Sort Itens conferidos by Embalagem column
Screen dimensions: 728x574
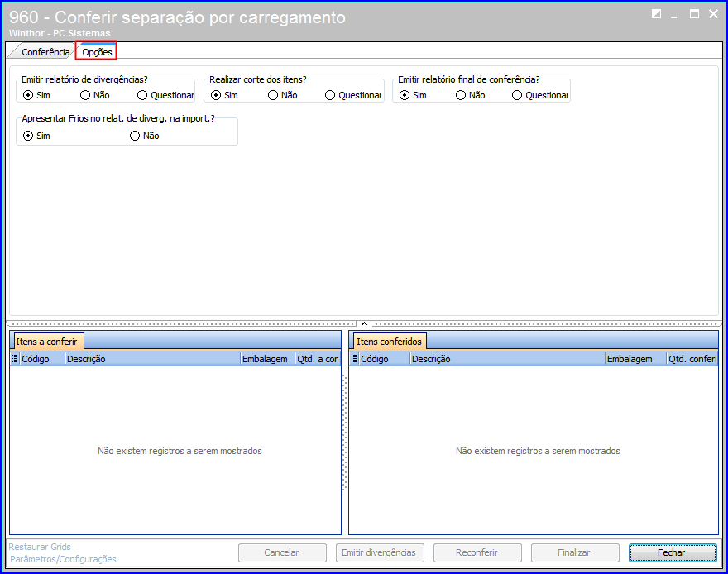635,359
